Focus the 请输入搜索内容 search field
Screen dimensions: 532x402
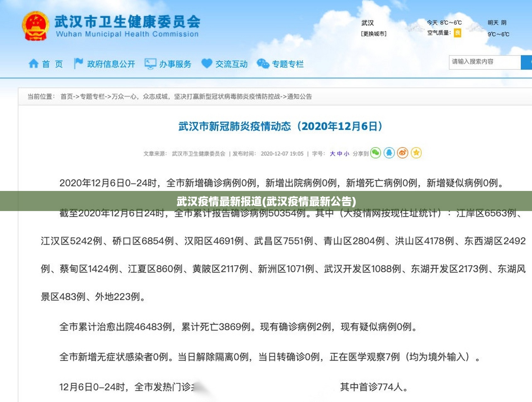pos(485,62)
